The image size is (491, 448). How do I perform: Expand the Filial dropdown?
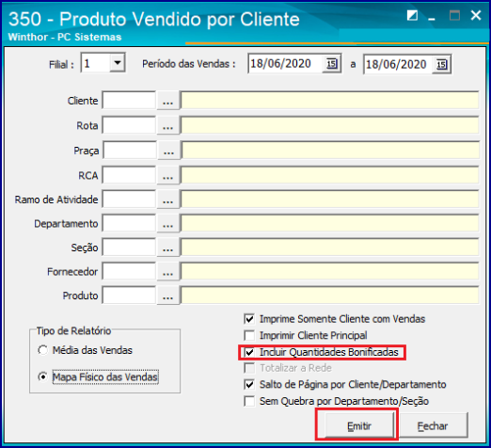(x=118, y=63)
